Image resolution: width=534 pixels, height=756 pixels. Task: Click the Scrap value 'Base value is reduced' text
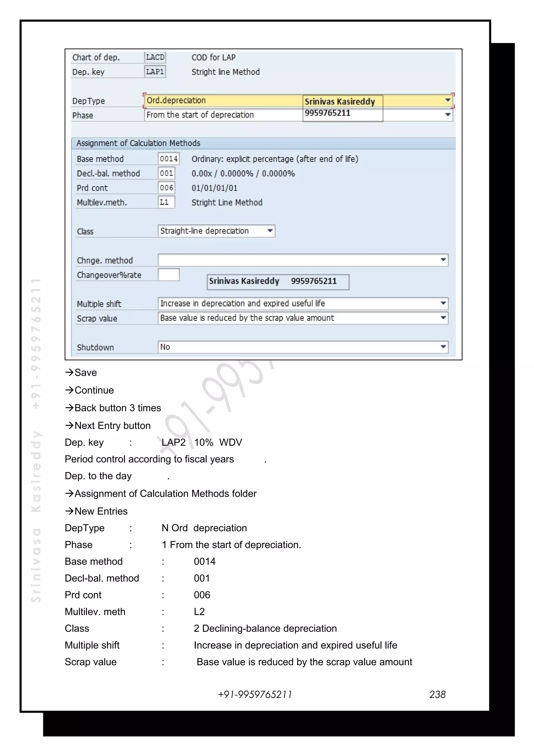click(x=247, y=318)
